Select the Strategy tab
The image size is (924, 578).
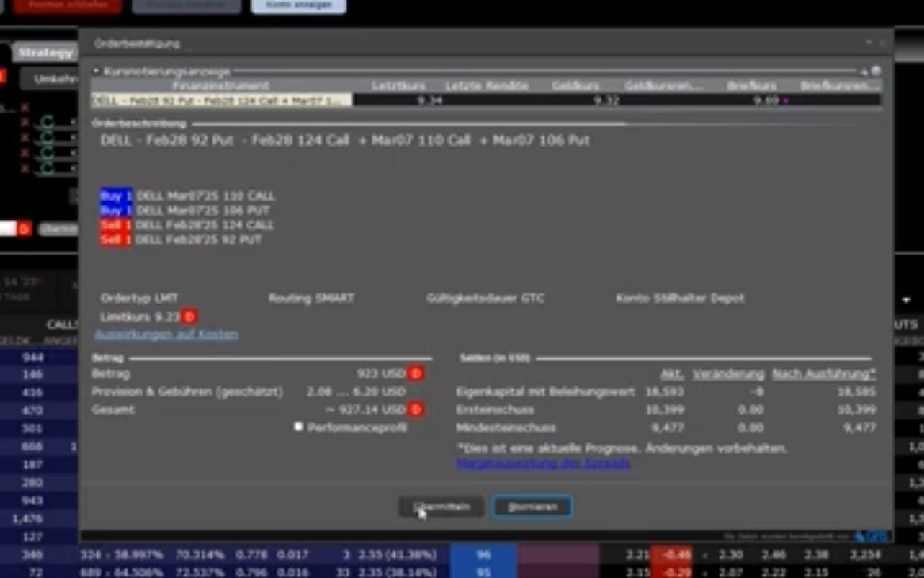(x=45, y=52)
